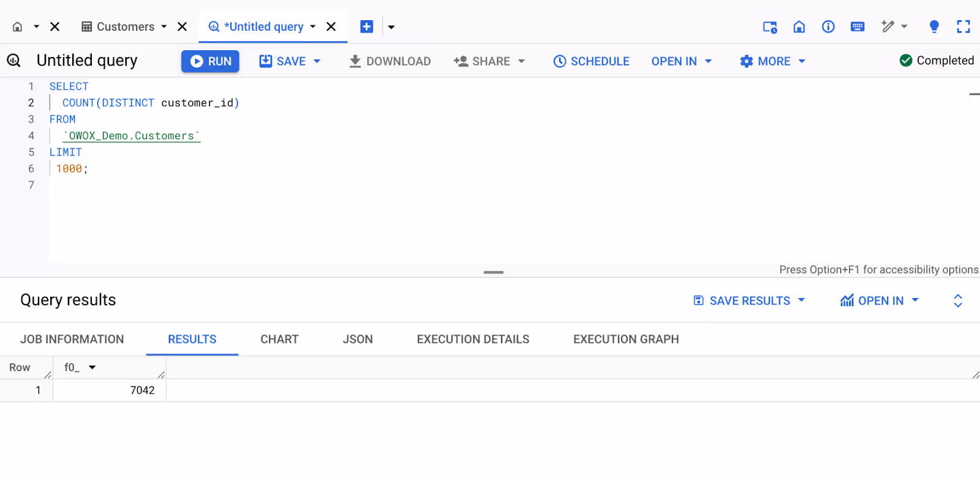Click the job history icon in the top bar
Image resolution: width=980 pixels, height=477 pixels.
point(770,27)
